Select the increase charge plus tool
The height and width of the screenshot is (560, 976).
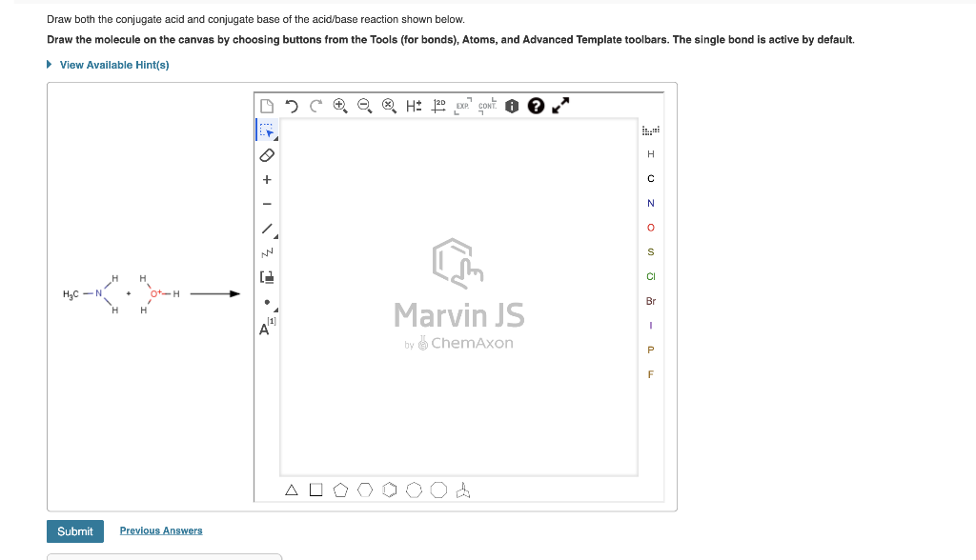click(267, 179)
